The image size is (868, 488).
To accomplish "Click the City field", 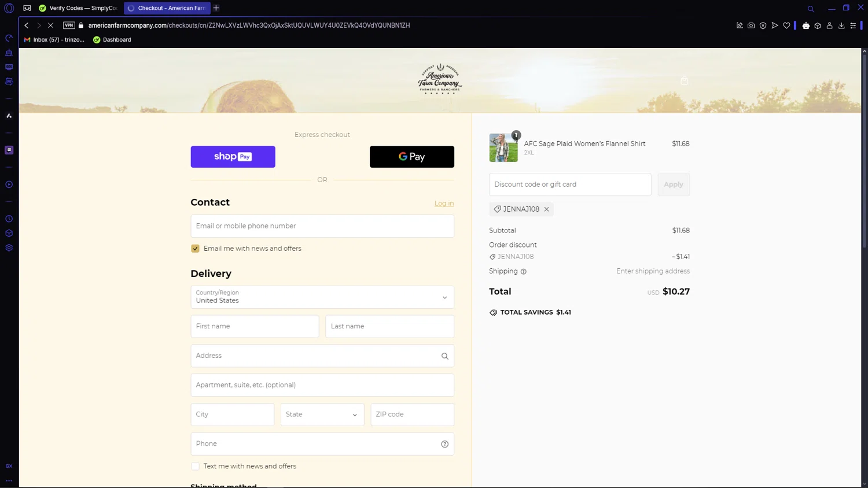I will (x=233, y=415).
